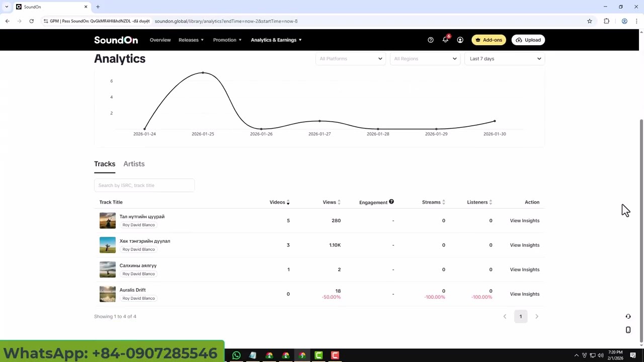Expand the All Platforms dropdown
Image resolution: width=644 pixels, height=362 pixels.
[351, 59]
